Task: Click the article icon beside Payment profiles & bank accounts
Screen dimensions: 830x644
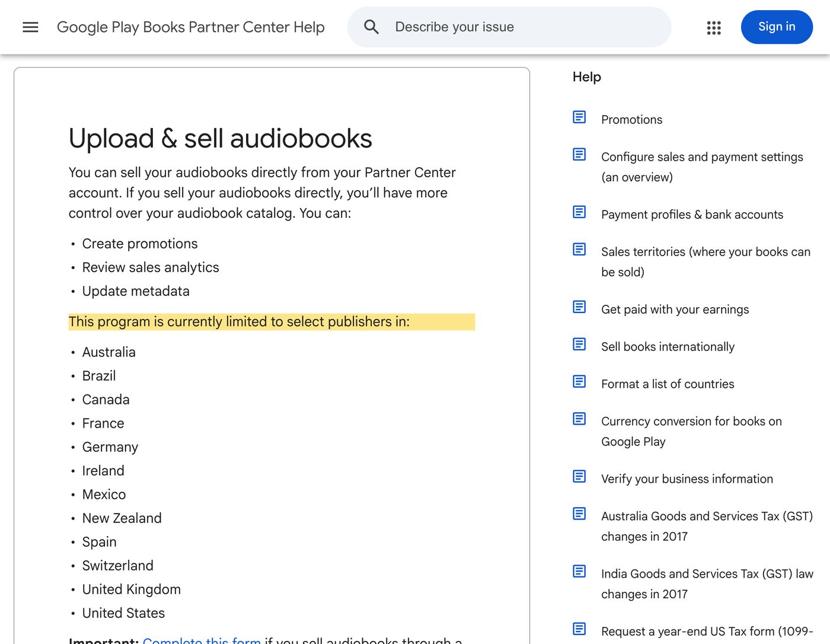Action: pos(579,212)
